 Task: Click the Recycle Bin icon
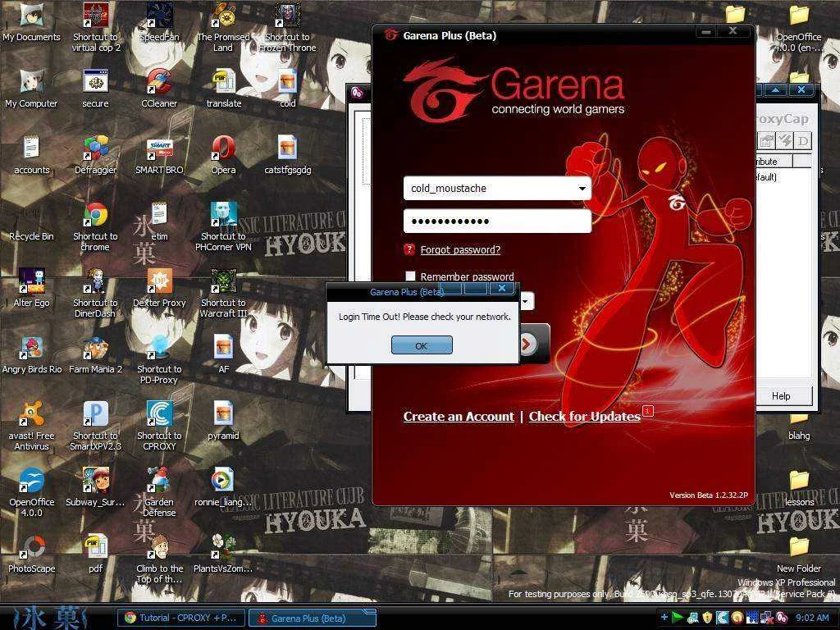[32, 221]
